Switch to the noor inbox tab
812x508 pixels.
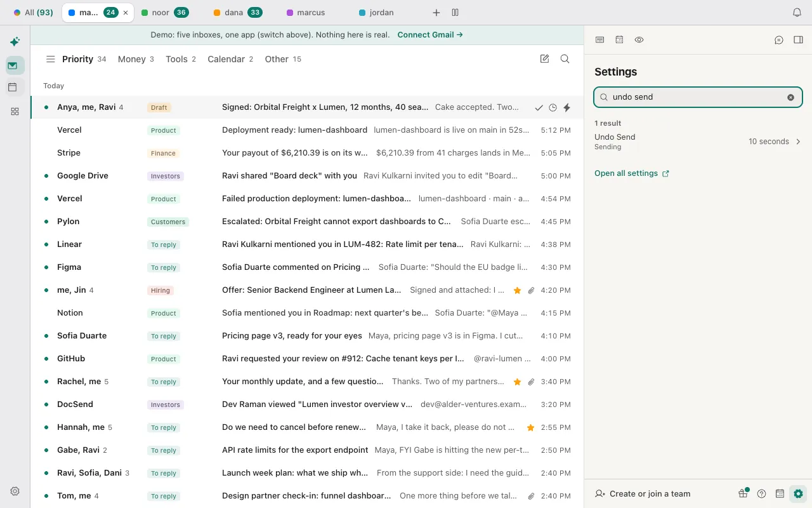(164, 13)
